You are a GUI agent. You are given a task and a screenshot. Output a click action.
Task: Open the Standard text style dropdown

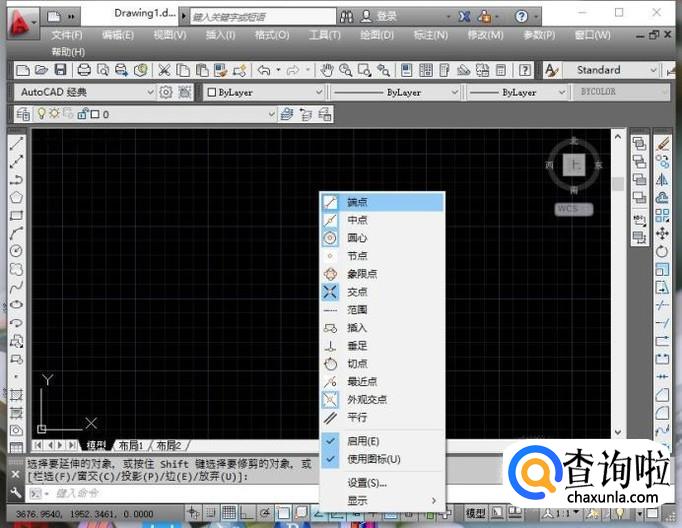click(x=611, y=70)
